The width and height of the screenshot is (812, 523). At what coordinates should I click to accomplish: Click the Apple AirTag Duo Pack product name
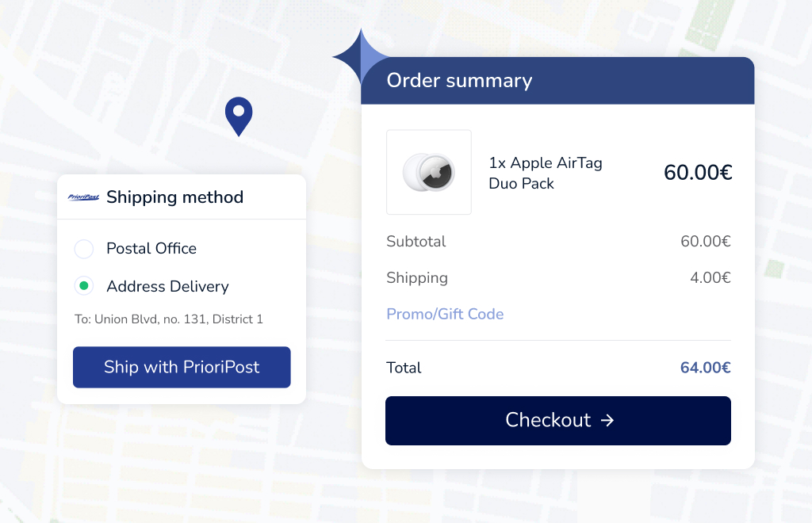click(x=546, y=173)
